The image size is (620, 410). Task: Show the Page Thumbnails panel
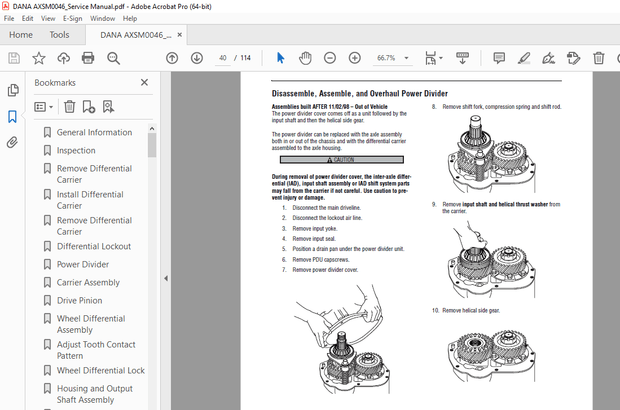tap(13, 91)
